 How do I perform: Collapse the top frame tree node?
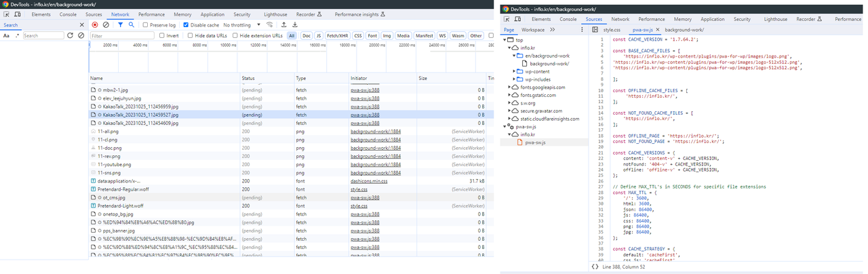click(x=506, y=40)
